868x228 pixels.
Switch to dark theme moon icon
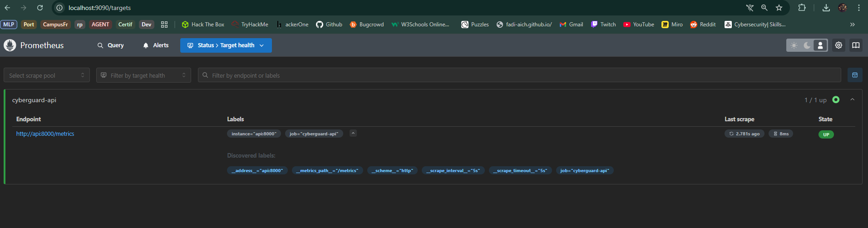[807, 45]
